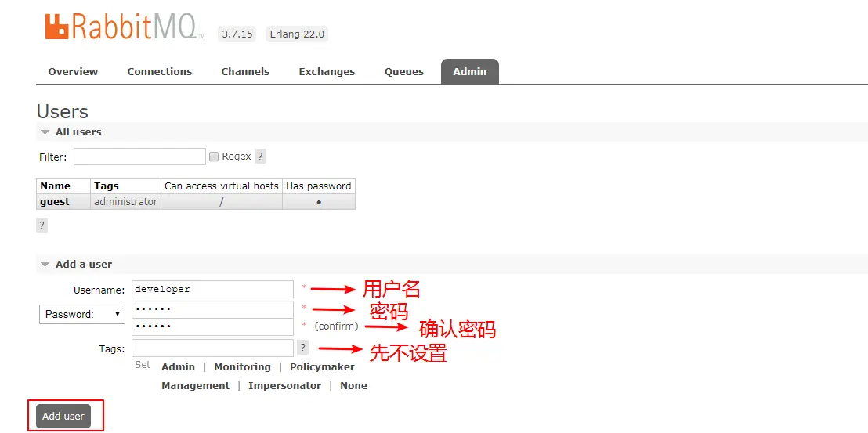This screenshot has width=868, height=433.
Task: Click the Add user button
Action: pyautogui.click(x=63, y=416)
